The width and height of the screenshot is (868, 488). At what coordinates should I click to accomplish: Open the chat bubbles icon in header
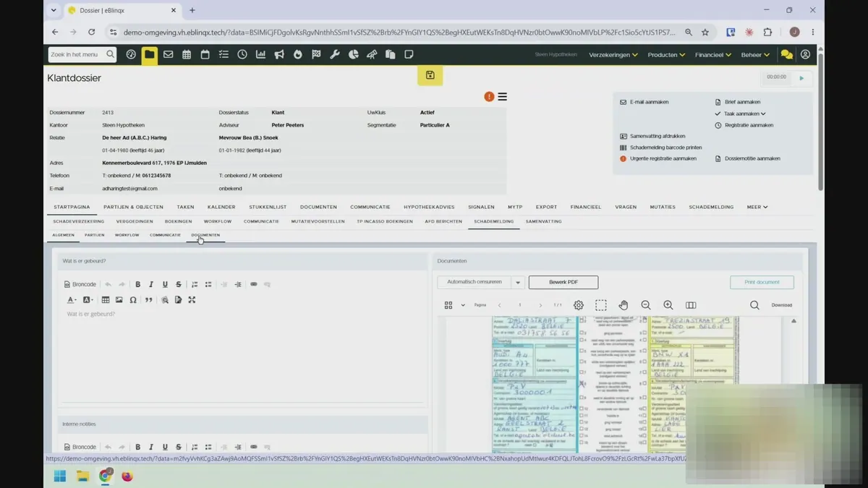(x=786, y=54)
